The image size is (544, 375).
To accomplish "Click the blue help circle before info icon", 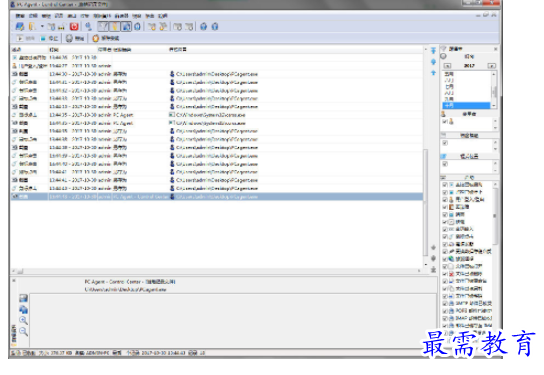I will (204, 26).
